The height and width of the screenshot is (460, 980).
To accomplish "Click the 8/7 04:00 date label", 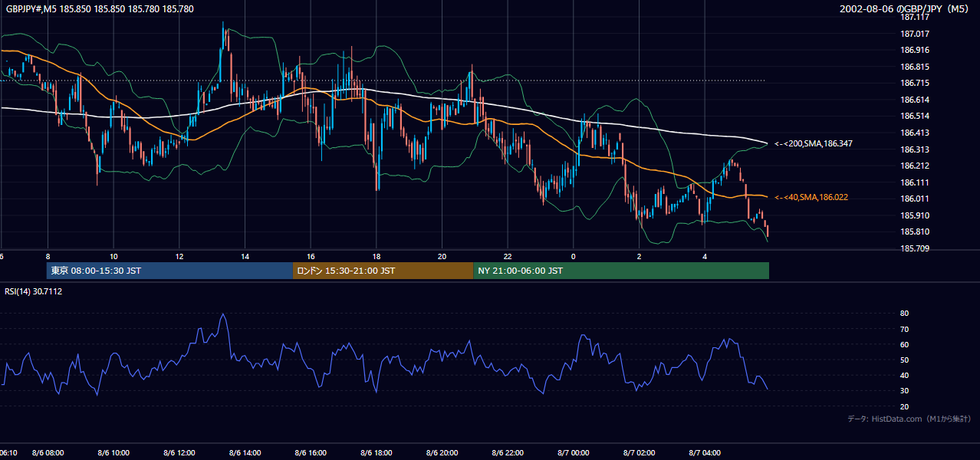I will coord(704,452).
